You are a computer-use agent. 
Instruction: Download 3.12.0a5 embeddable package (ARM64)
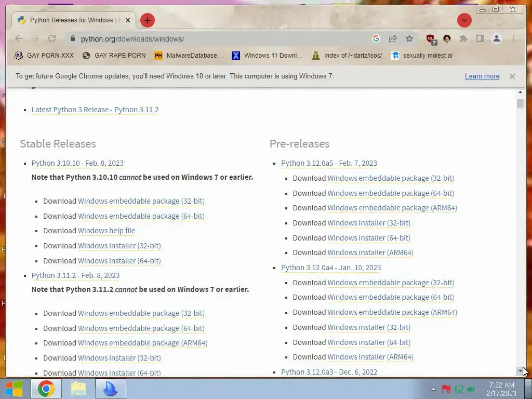[393, 208]
